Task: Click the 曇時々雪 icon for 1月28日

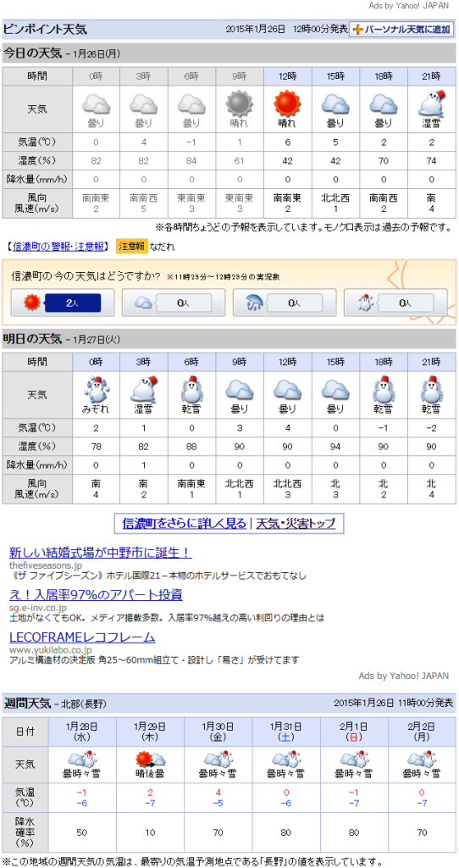Action: point(81,759)
